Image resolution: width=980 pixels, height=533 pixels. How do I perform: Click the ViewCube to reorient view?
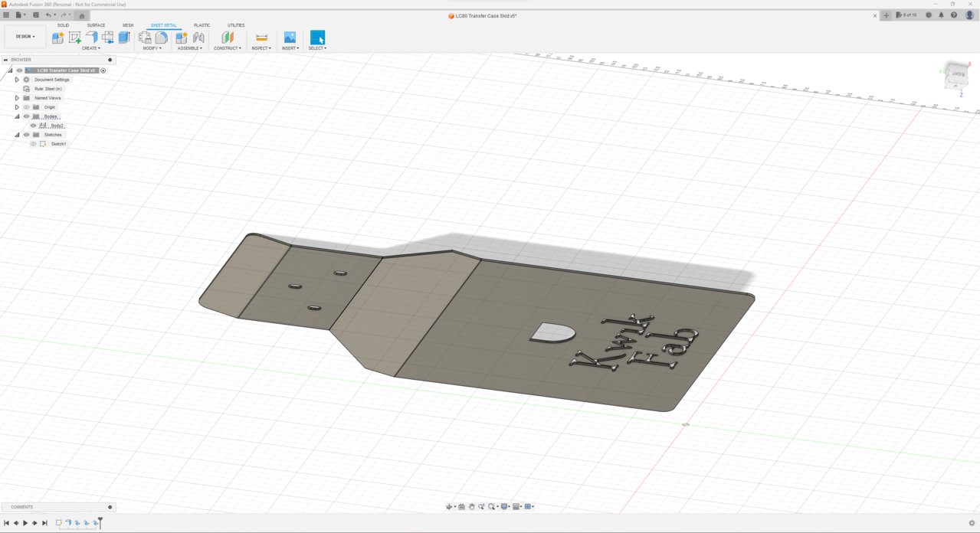click(957, 75)
